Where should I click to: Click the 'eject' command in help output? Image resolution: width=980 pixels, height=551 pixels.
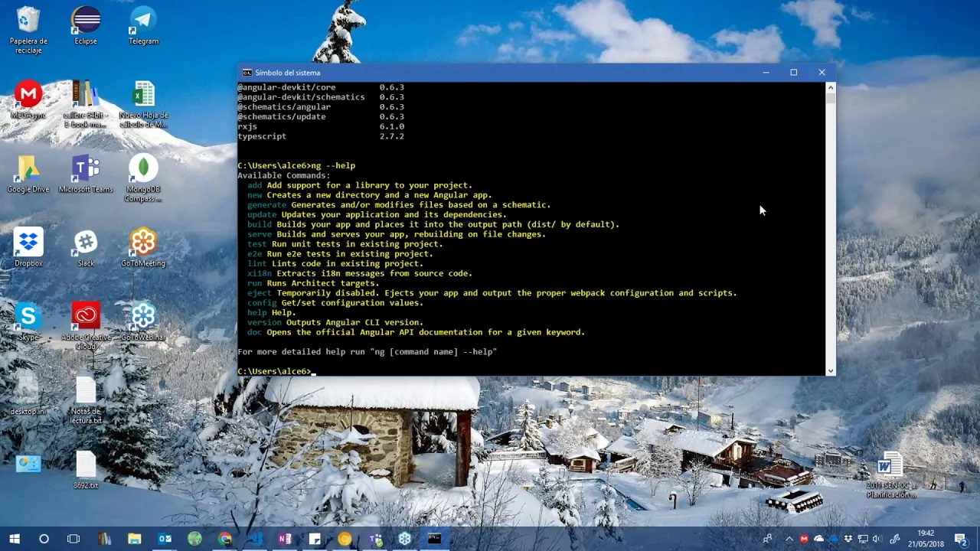[x=260, y=293]
